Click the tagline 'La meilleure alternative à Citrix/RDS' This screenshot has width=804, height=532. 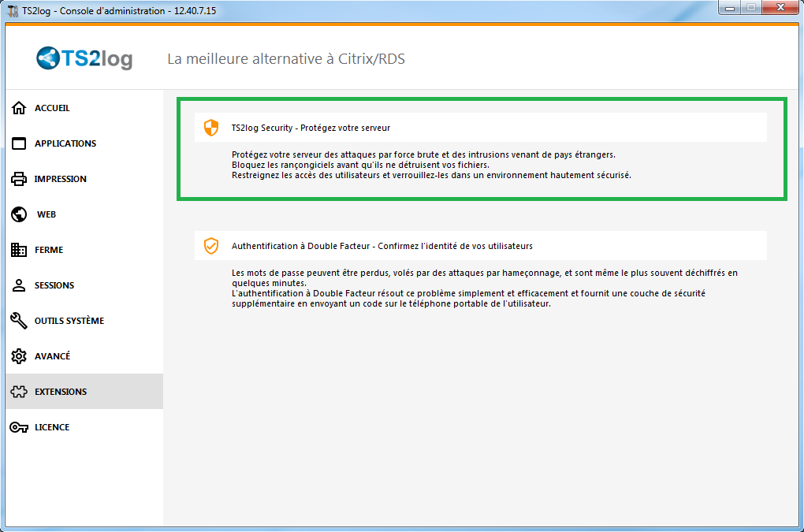[286, 59]
